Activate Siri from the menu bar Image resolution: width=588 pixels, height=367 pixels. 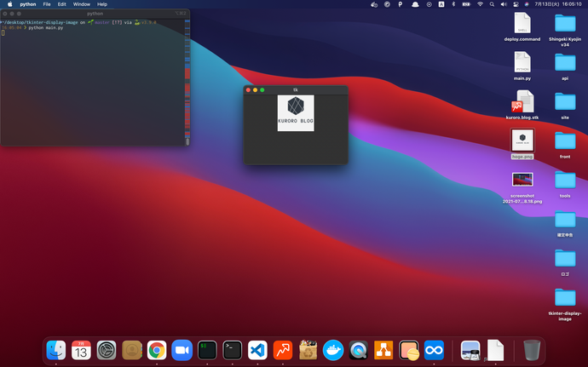pyautogui.click(x=527, y=4)
